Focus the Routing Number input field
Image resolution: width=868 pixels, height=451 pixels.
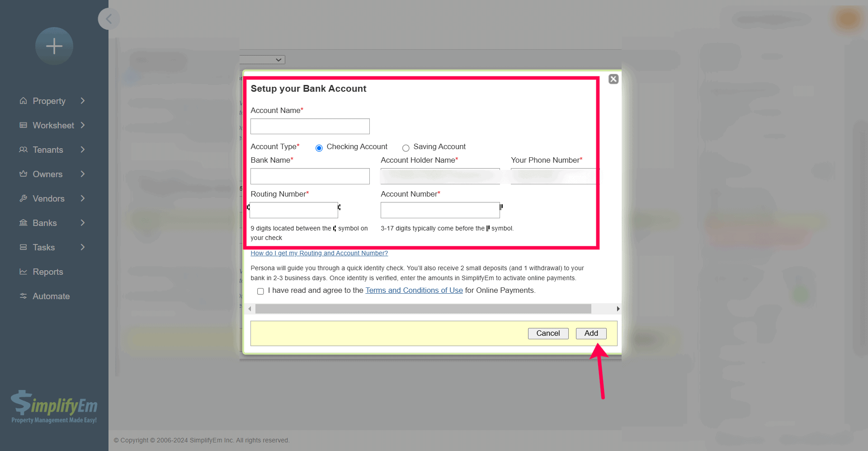coord(294,210)
